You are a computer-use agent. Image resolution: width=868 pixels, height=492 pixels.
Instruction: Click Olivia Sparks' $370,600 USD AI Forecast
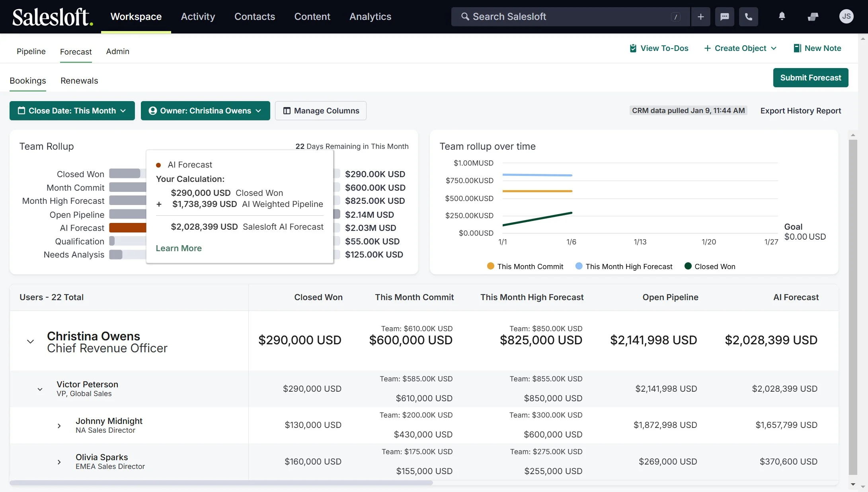(788, 462)
